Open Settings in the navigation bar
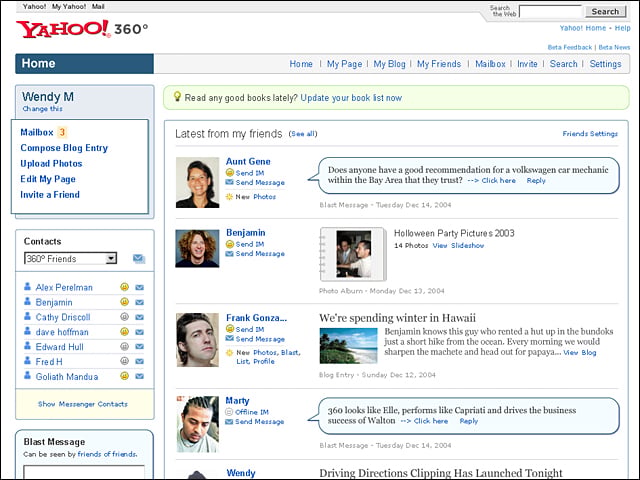 (x=605, y=64)
